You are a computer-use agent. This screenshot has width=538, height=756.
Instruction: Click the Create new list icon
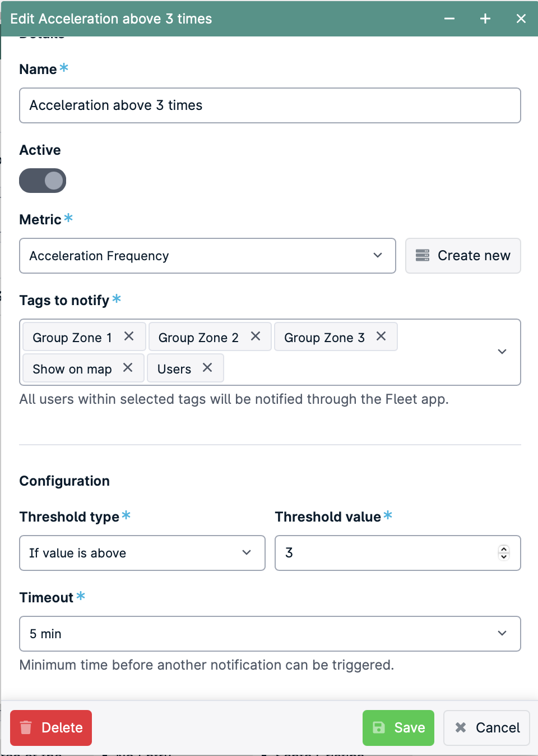point(423,256)
